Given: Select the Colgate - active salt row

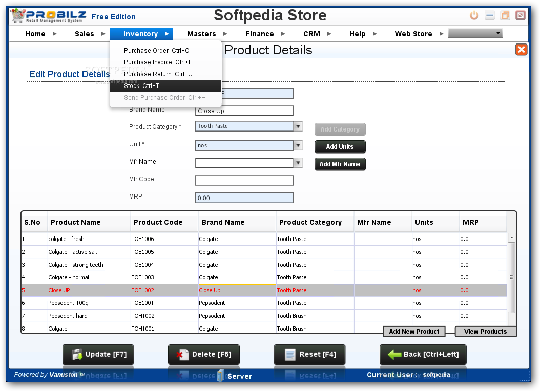Looking at the screenshot, I should pos(264,252).
